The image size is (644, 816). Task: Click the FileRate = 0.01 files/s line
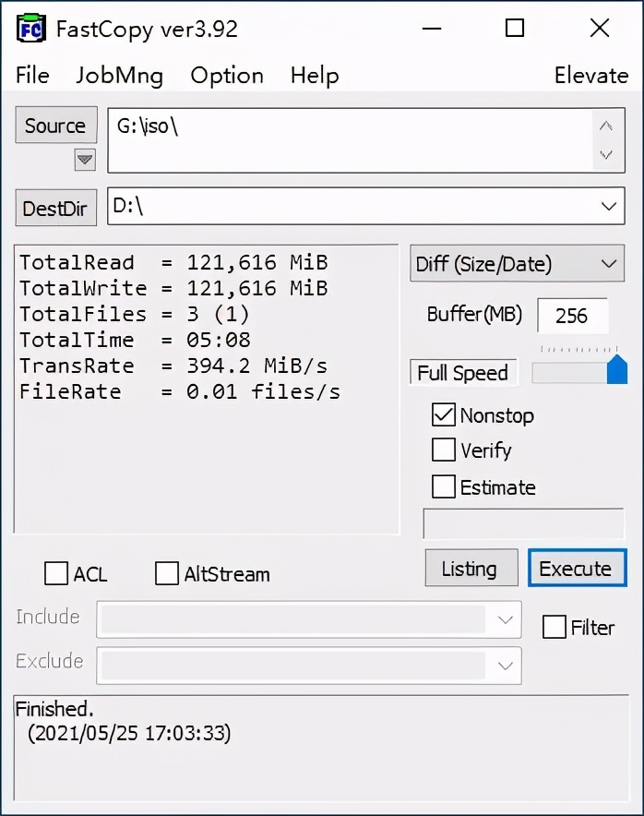click(x=180, y=392)
